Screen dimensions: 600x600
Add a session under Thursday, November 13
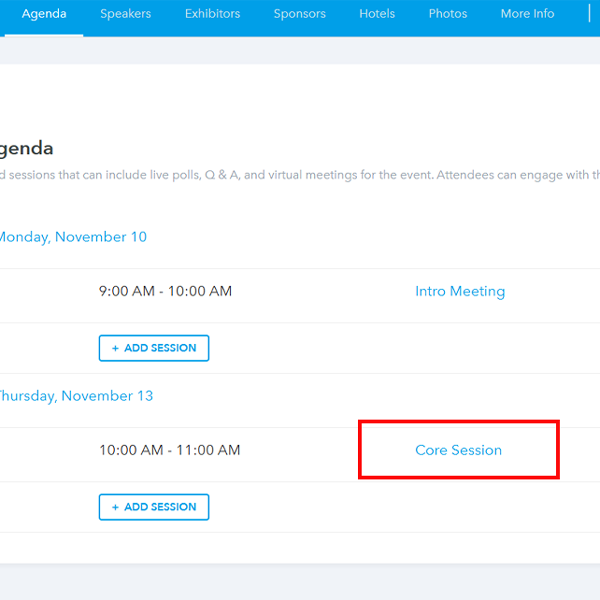coord(154,507)
